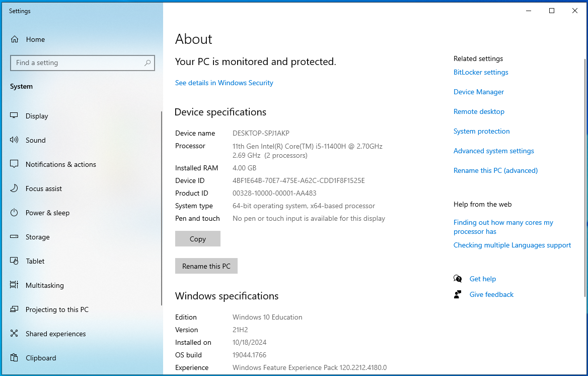Image resolution: width=588 pixels, height=376 pixels.
Task: Click the Storage drive icon
Action: [14, 237]
